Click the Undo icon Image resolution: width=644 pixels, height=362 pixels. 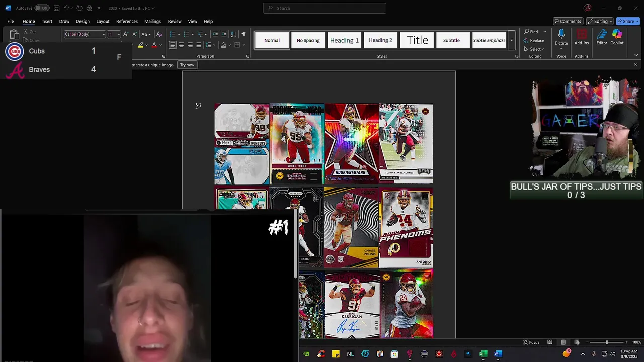click(66, 8)
